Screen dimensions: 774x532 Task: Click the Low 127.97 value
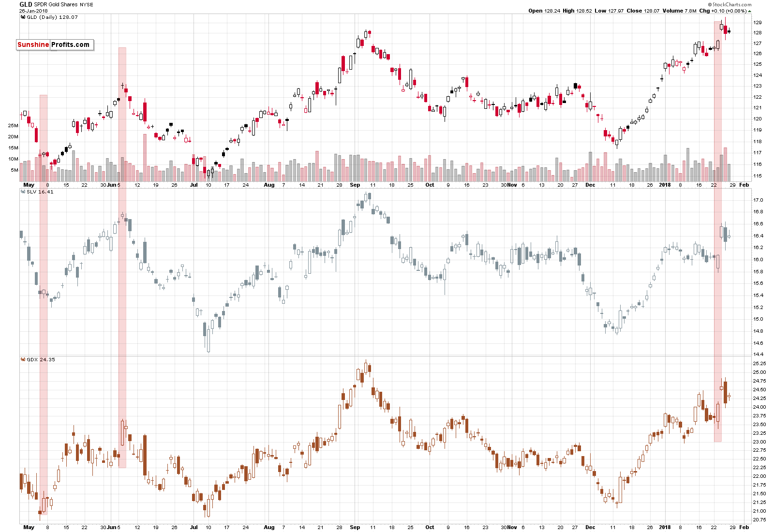tap(608, 11)
